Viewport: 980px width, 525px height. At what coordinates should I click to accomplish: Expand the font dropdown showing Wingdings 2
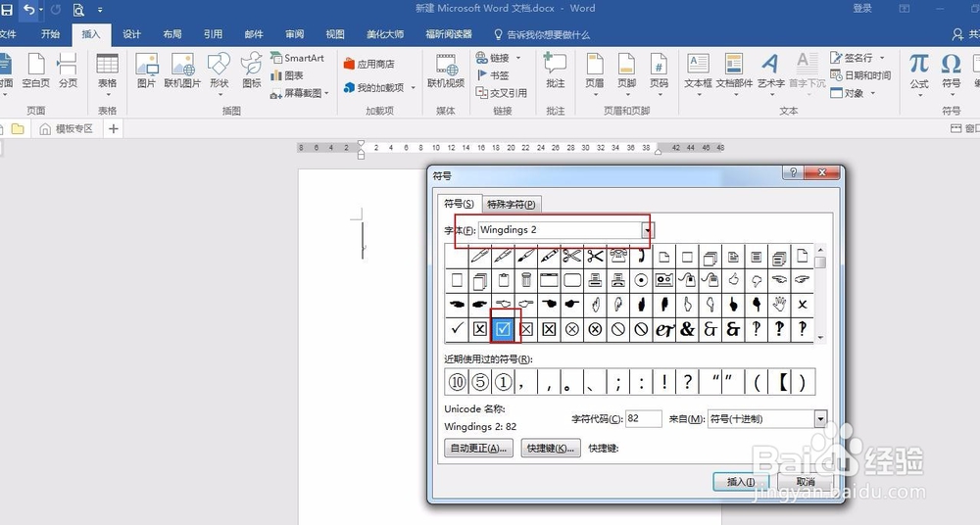647,230
